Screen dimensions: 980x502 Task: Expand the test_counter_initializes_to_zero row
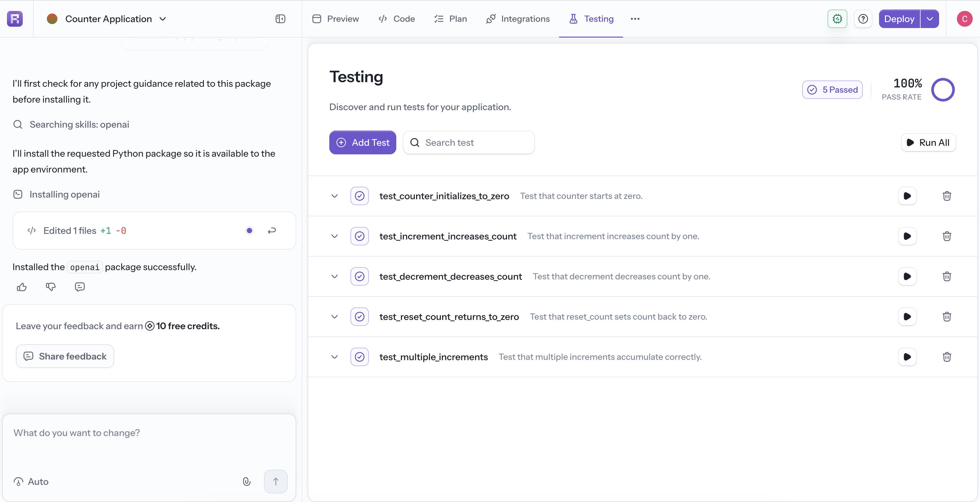point(334,196)
